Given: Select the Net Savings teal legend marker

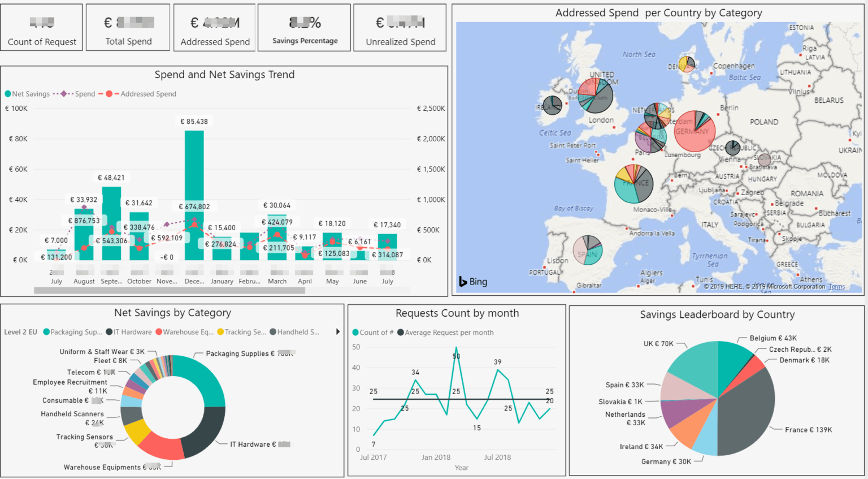Looking at the screenshot, I should 8,93.
